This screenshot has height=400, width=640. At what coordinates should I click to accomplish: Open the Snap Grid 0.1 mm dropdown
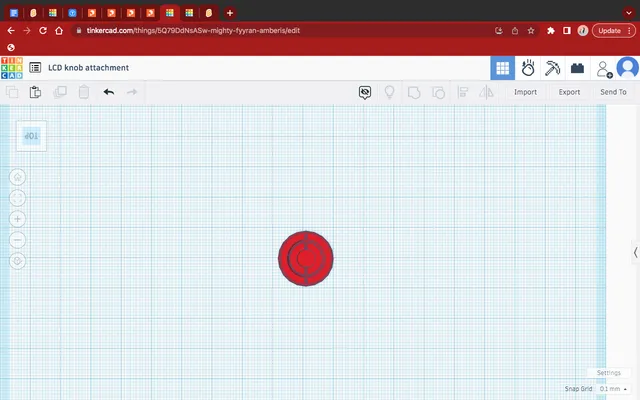pos(609,388)
